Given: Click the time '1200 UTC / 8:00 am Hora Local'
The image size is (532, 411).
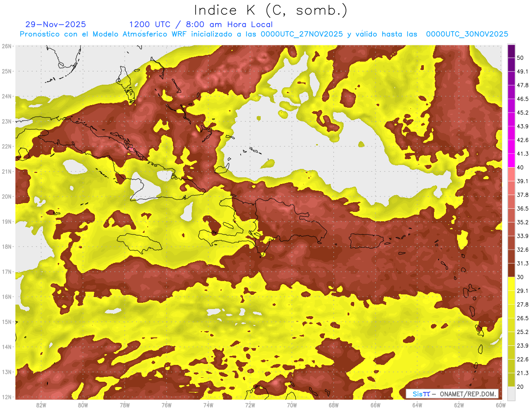Looking at the screenshot, I should [x=201, y=24].
